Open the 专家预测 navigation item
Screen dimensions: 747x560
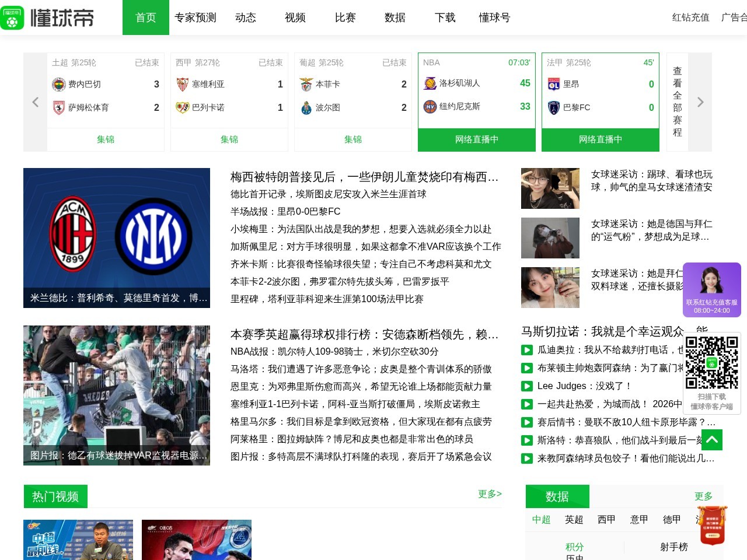(x=195, y=17)
